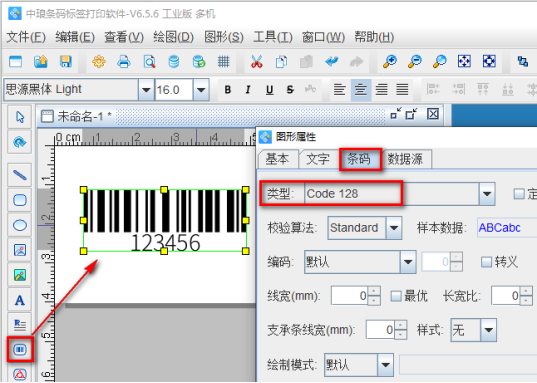Switch to the 数据源 tab
The image size is (537, 383).
pyautogui.click(x=405, y=159)
